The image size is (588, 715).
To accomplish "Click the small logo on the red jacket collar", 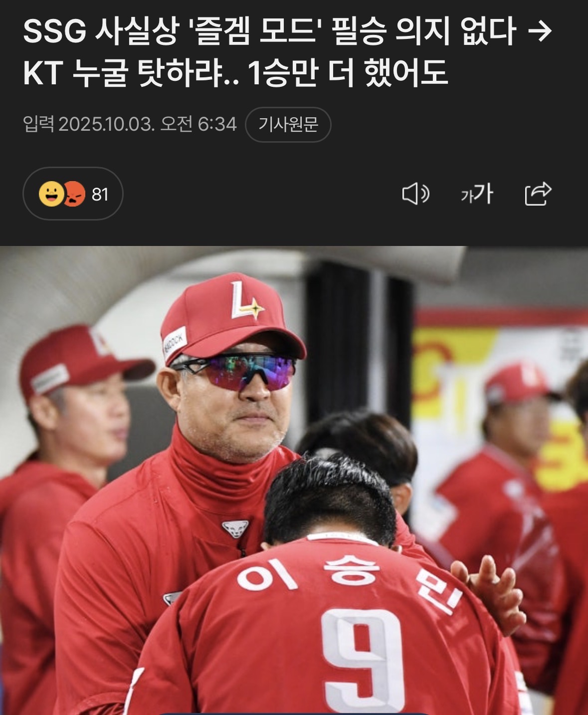I will tap(235, 528).
